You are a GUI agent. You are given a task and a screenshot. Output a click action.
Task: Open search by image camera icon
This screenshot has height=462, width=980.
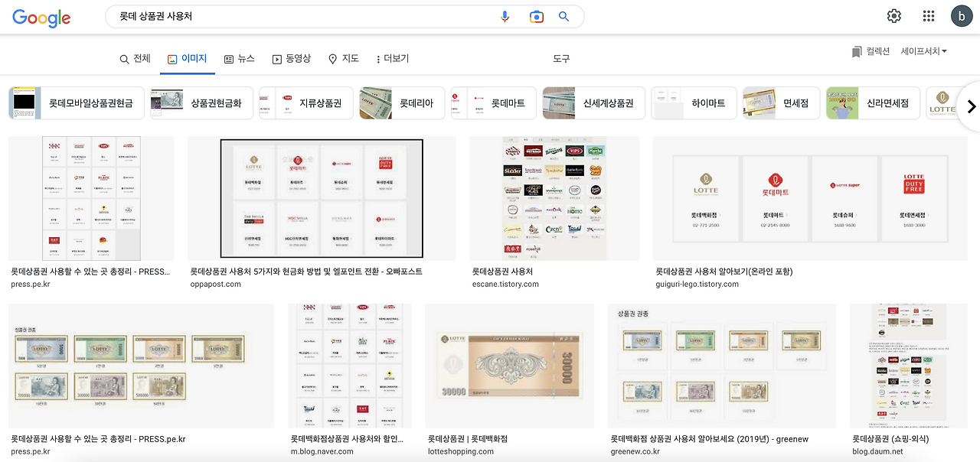pos(536,16)
